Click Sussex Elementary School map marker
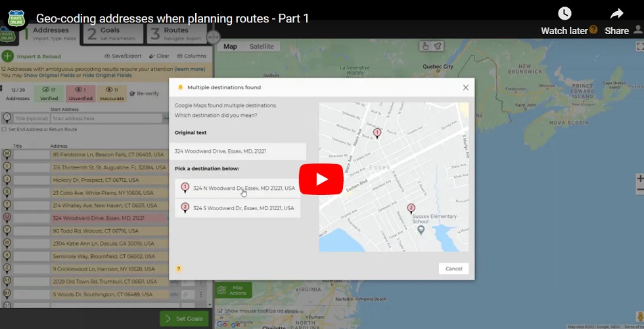This screenshot has width=644, height=329. click(x=421, y=230)
